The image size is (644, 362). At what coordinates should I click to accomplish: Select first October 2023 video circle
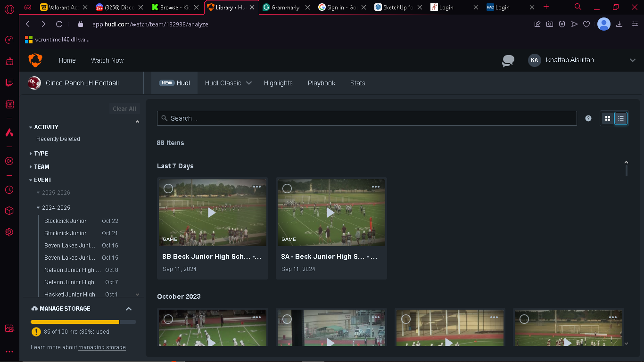coord(168,319)
